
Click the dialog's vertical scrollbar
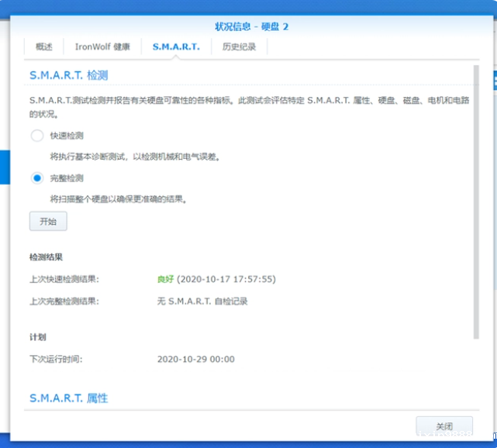pyautogui.click(x=476, y=202)
